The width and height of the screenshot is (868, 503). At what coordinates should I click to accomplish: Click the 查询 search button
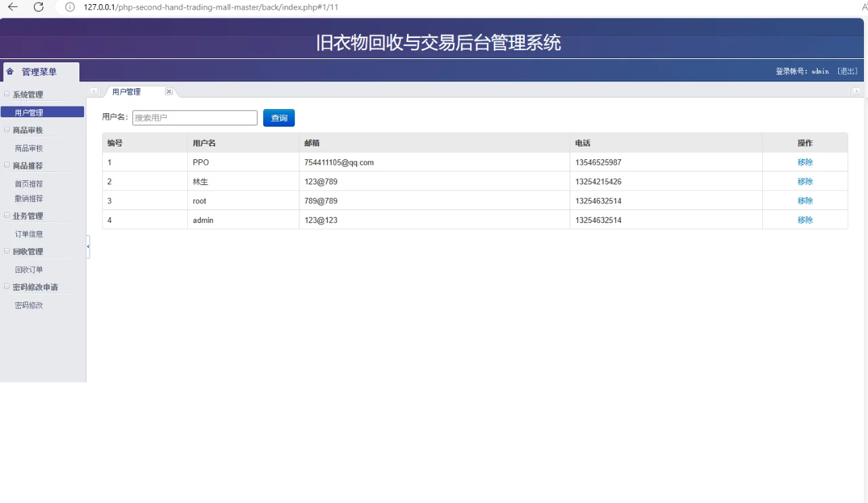[x=279, y=117]
